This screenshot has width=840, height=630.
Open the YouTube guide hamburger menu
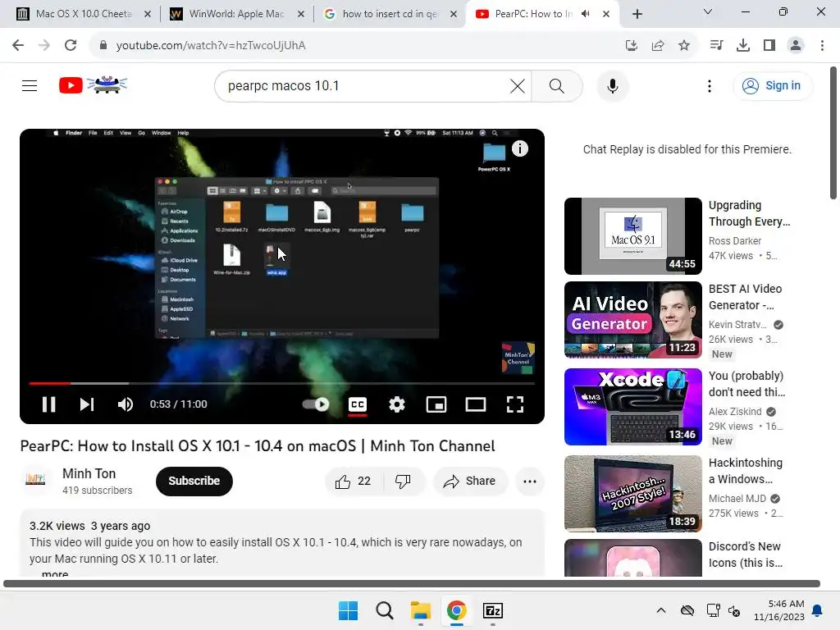tap(30, 85)
